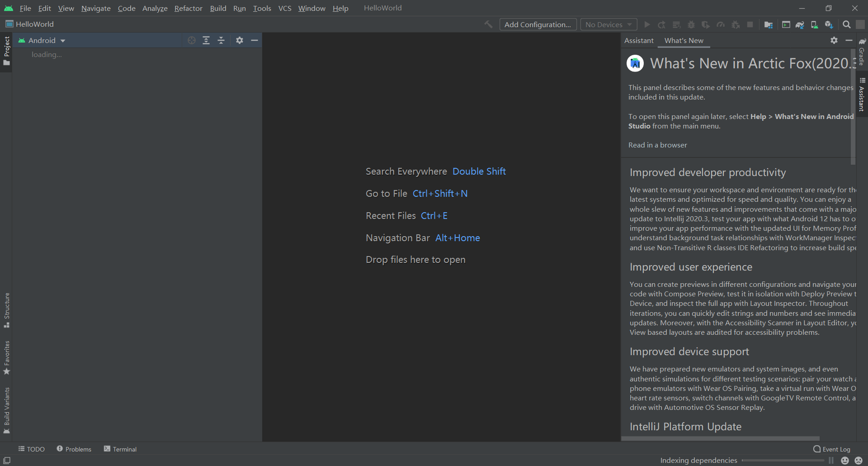Image resolution: width=868 pixels, height=466 pixels.
Task: Pause the indexing background task
Action: pos(831,461)
